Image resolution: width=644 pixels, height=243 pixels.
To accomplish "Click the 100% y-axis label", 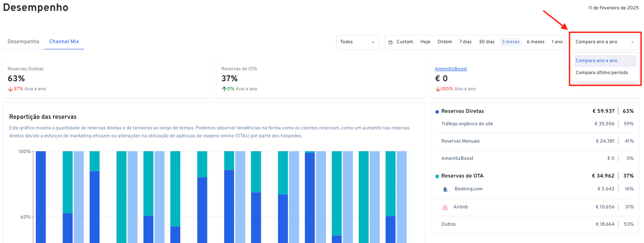I will (x=24, y=152).
